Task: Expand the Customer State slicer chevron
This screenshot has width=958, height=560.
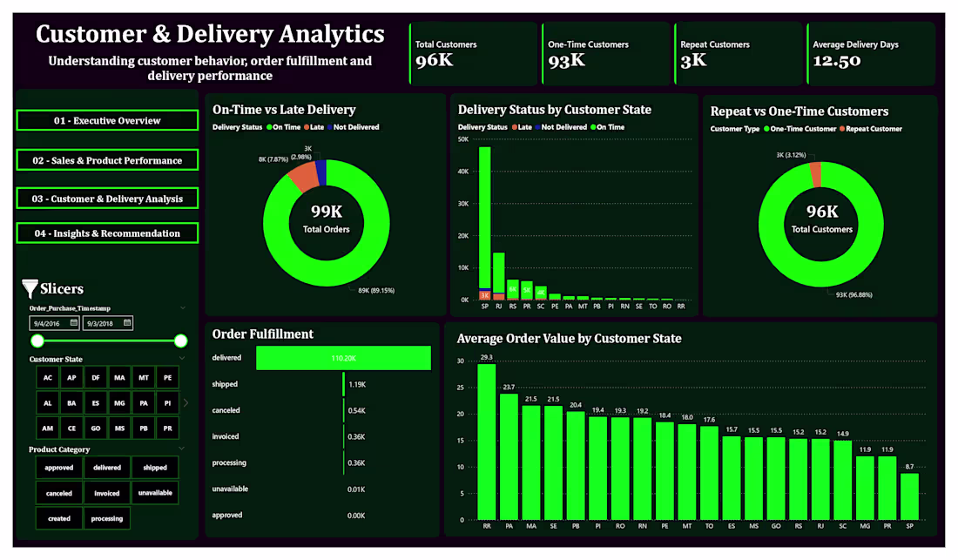Action: point(182,359)
